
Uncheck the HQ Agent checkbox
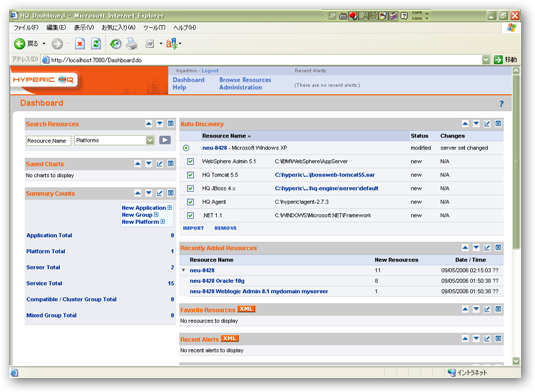(190, 202)
